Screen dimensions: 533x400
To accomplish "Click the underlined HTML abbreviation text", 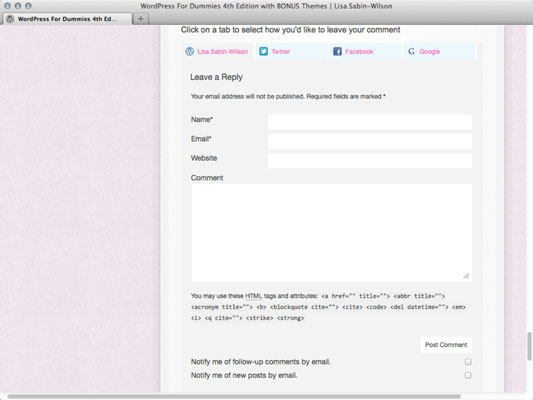I will coord(254,296).
